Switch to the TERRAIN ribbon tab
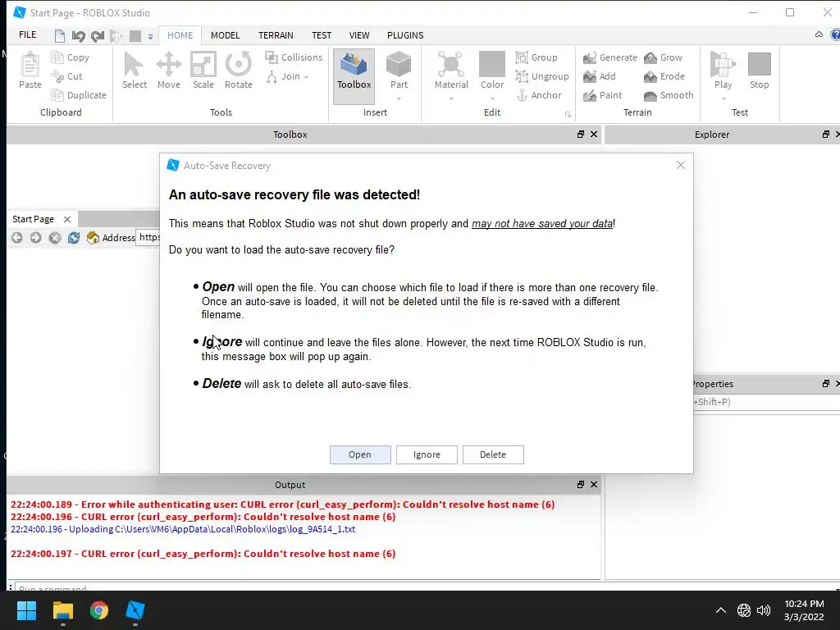 (276, 34)
